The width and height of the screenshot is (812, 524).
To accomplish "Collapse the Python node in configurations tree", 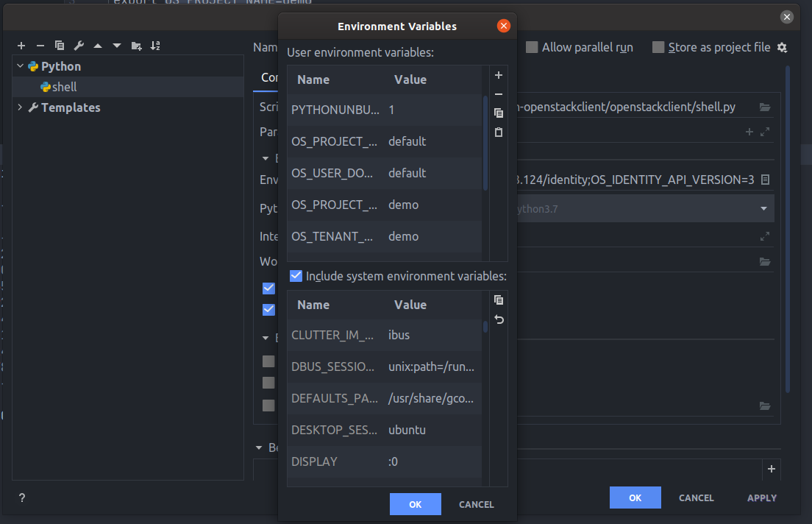I will click(20, 65).
